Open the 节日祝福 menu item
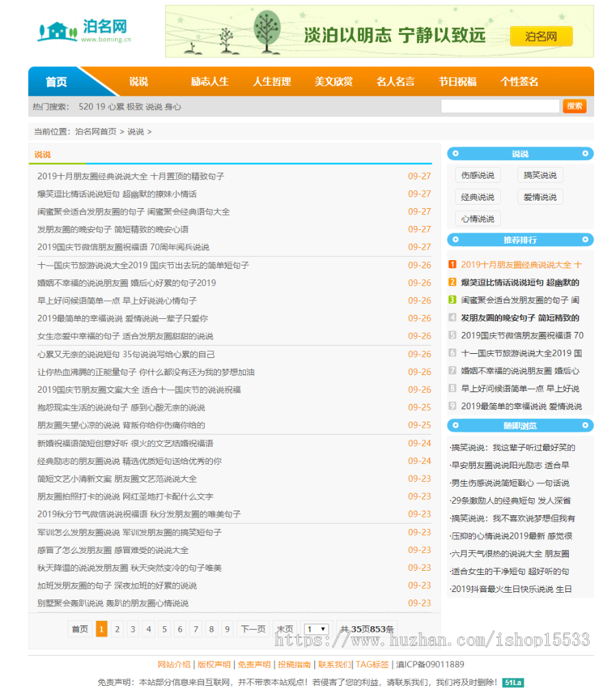616x694 pixels. [457, 81]
